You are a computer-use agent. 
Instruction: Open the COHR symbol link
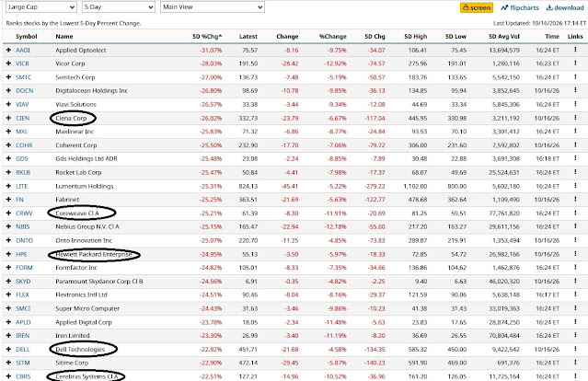[24, 145]
